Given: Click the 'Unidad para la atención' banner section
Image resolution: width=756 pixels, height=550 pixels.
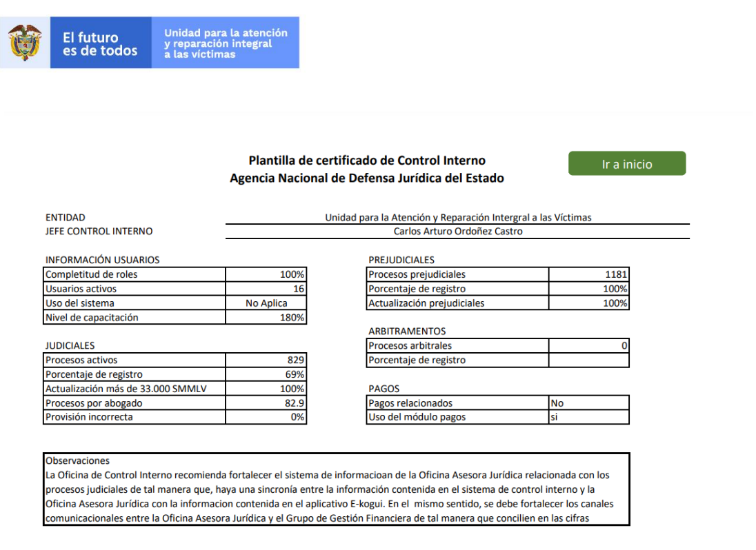Looking at the screenshot, I should (x=225, y=43).
